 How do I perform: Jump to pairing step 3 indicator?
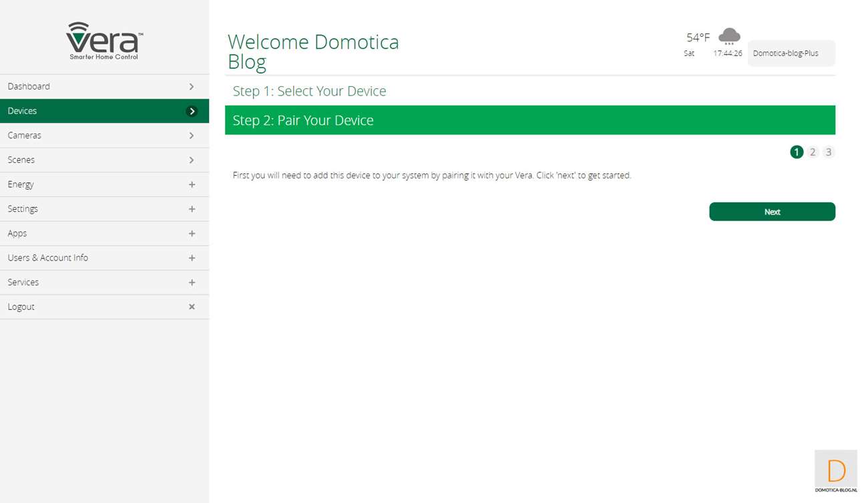(x=829, y=152)
